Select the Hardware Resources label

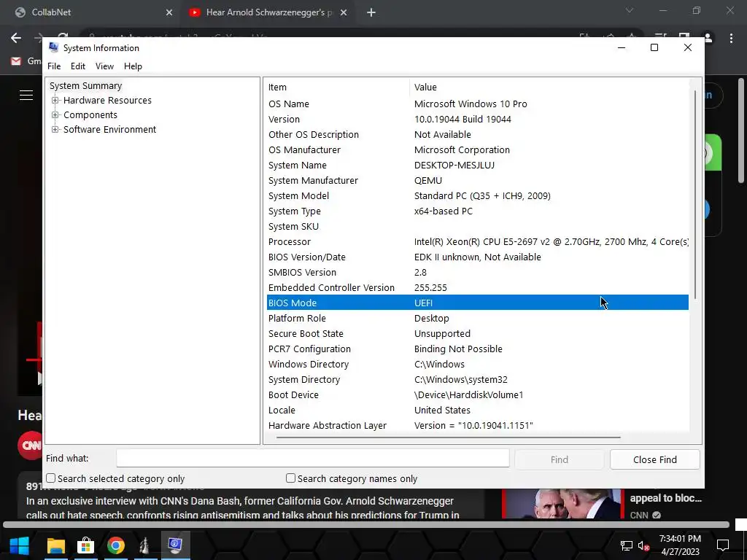pos(107,101)
